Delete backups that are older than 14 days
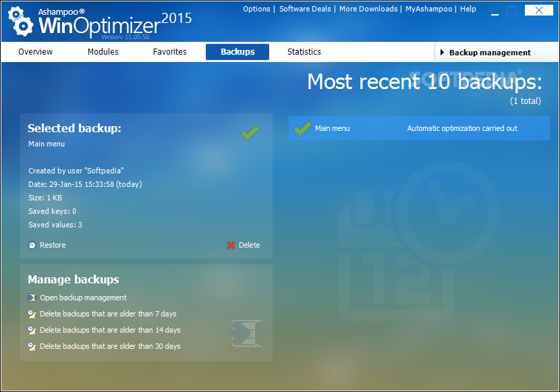This screenshot has width=560, height=392. [x=110, y=330]
